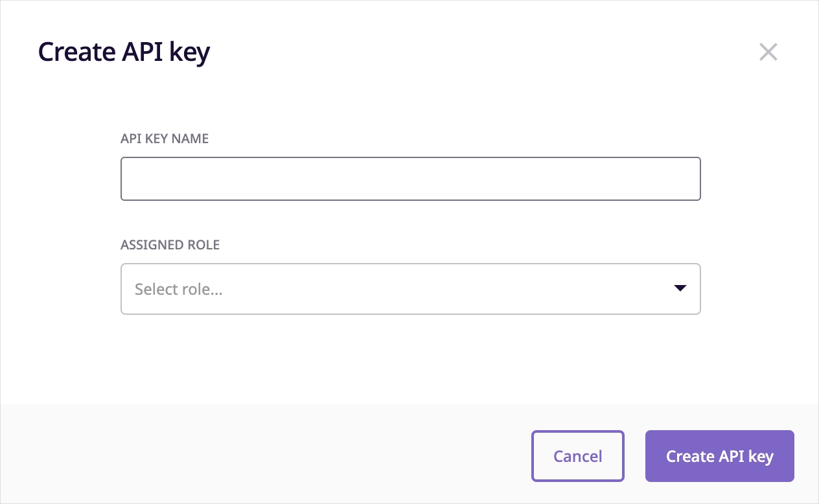Click the API KEY NAME label

(165, 139)
